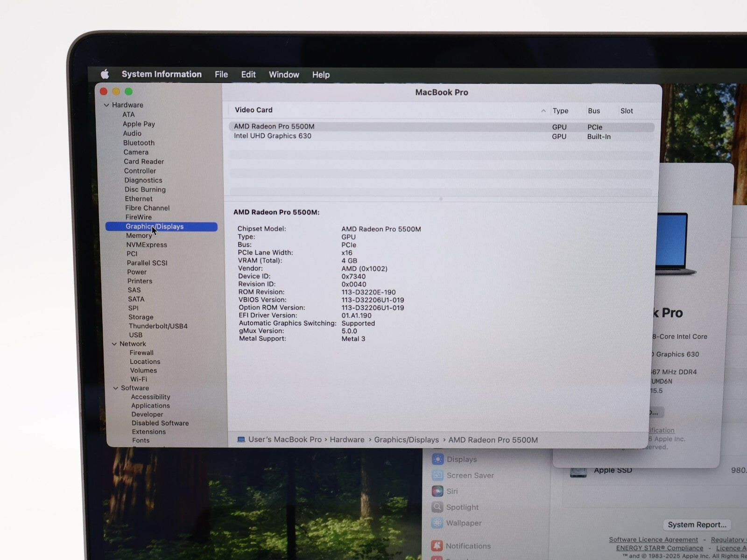Collapse the Hardware section
Viewport: 747px width, 560px height.
pos(106,105)
